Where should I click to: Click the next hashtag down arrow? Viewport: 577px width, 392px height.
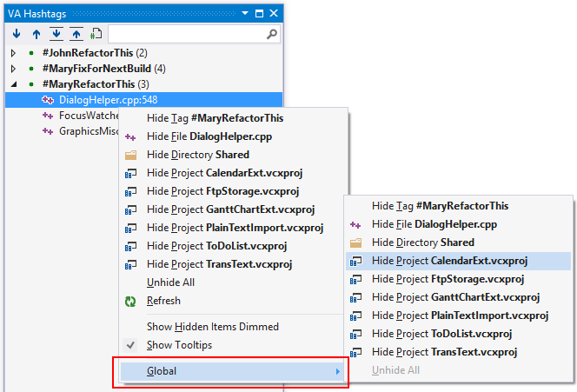(x=17, y=35)
